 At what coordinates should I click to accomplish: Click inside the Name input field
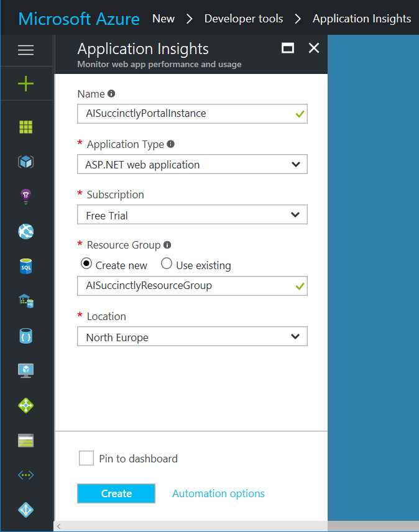[186, 114]
